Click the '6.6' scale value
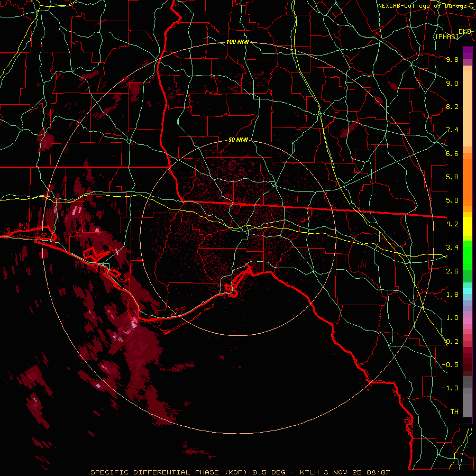Viewport: 476px width, 476px height. pos(452,153)
